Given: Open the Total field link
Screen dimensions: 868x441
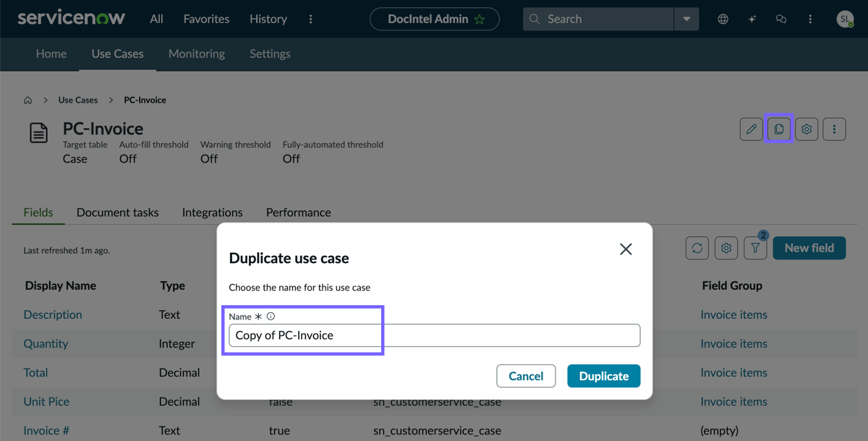Looking at the screenshot, I should (x=35, y=372).
